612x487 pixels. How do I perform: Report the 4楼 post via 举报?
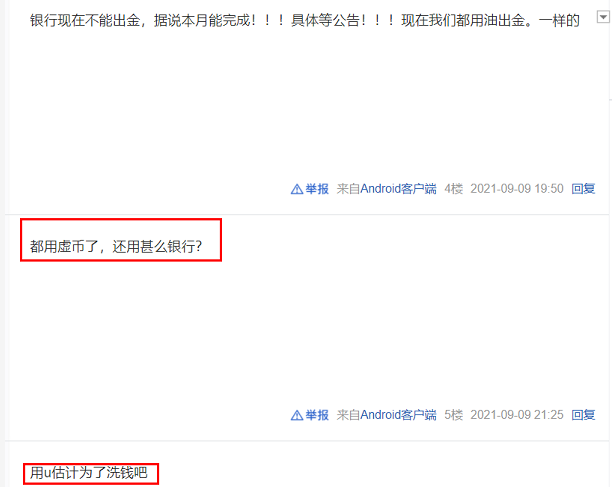coord(317,189)
